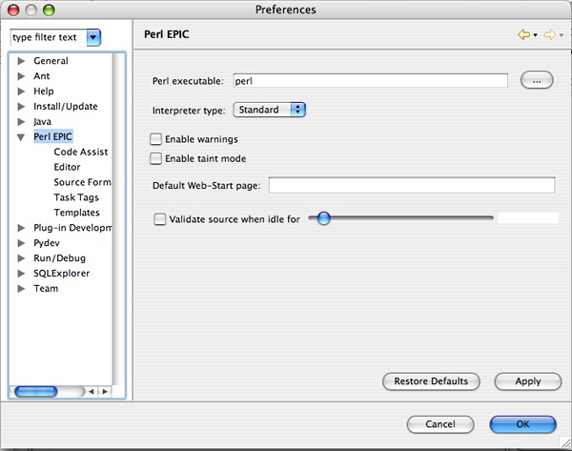Click the Apply button
572x451 pixels.
click(x=528, y=381)
